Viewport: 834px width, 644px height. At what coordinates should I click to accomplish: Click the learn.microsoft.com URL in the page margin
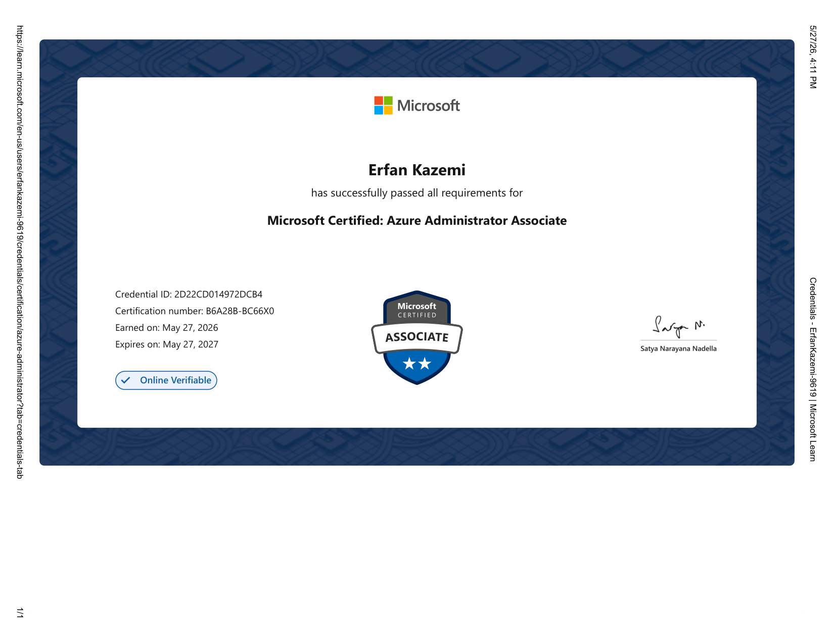point(20,252)
